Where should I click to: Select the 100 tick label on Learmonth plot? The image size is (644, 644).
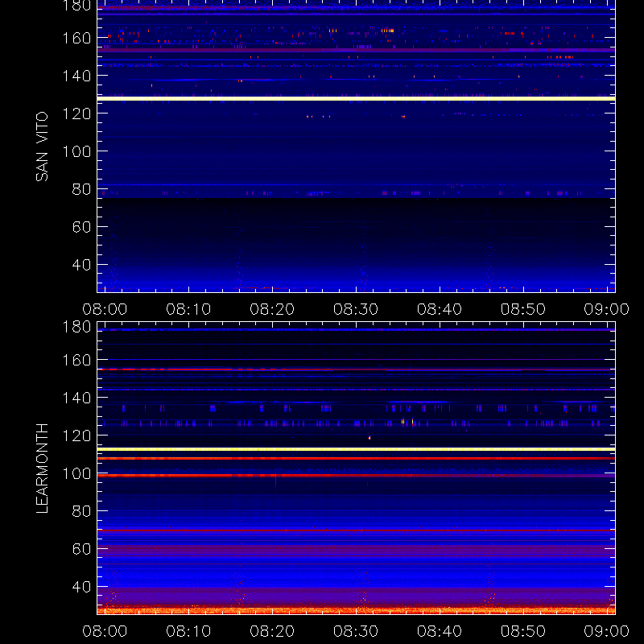click(x=76, y=473)
